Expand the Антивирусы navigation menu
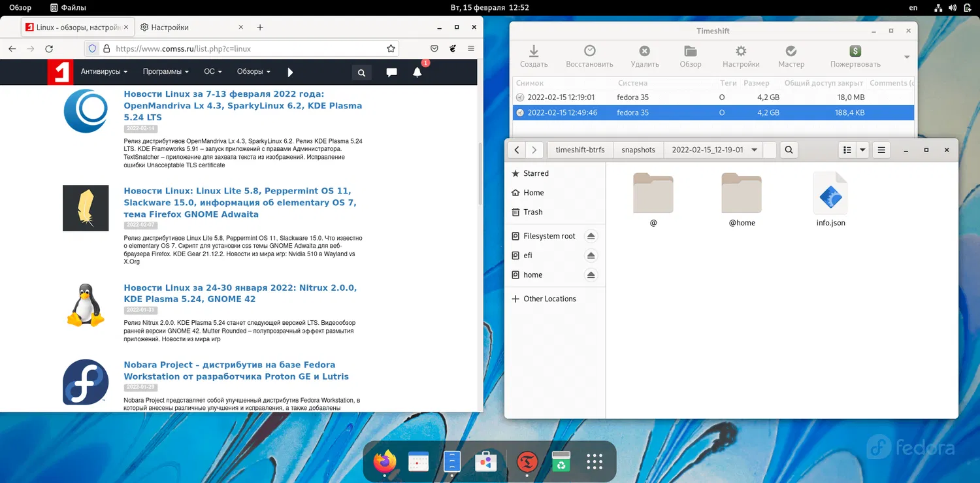 [104, 72]
